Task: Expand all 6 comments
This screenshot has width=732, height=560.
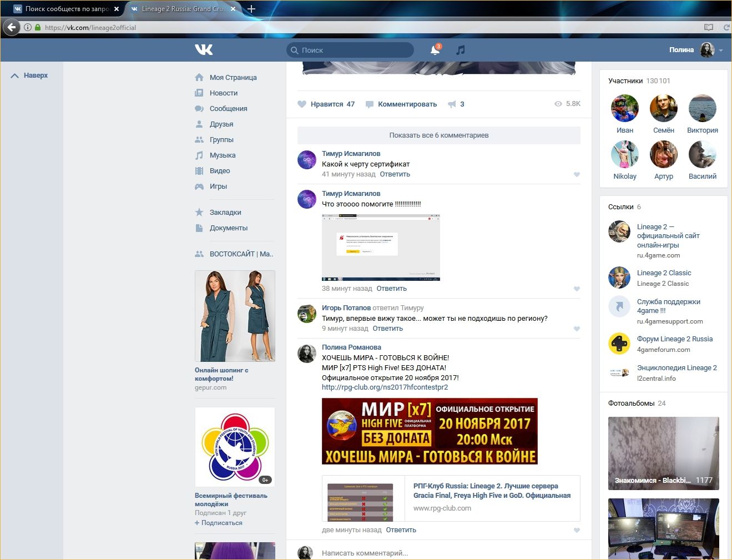Action: (438, 135)
